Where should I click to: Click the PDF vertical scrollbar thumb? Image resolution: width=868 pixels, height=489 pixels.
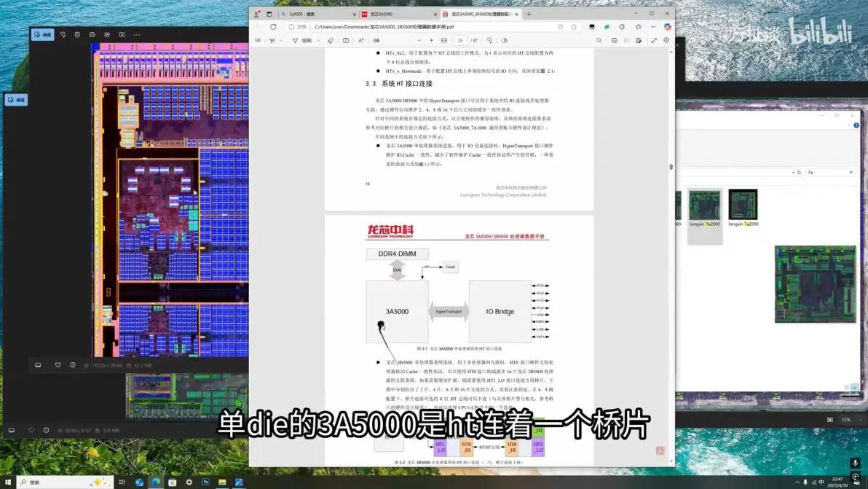pyautogui.click(x=671, y=166)
